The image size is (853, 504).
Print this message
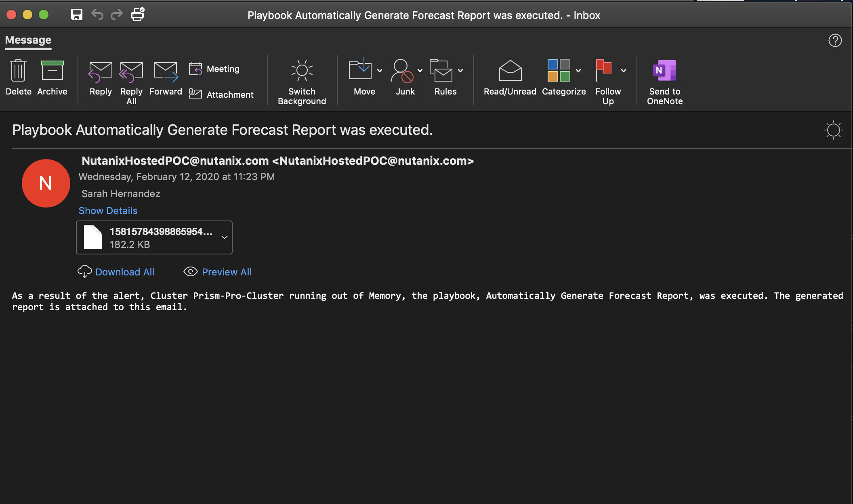pyautogui.click(x=138, y=15)
